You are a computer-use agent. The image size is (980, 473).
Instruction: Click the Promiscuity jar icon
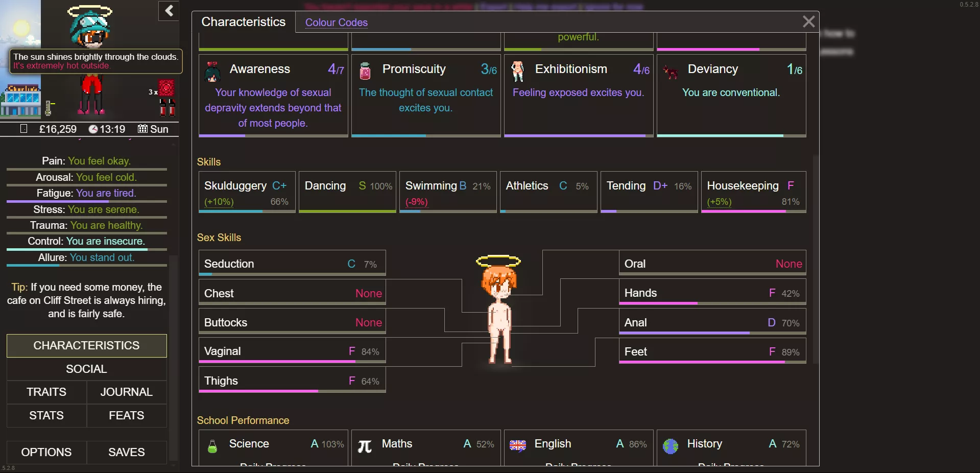(365, 71)
